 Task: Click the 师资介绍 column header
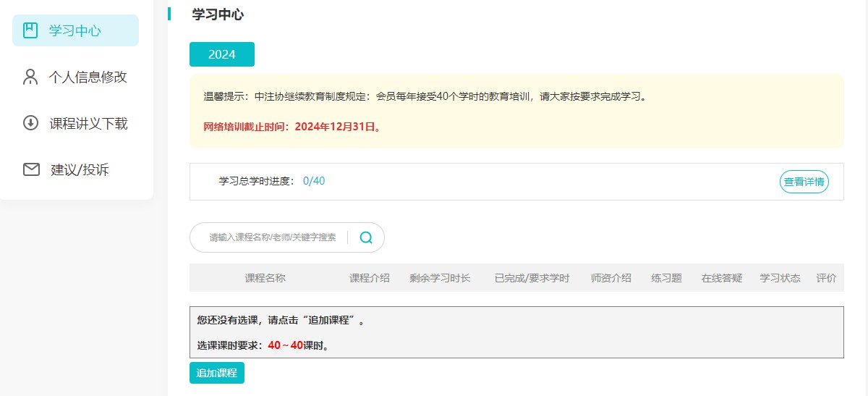(610, 278)
